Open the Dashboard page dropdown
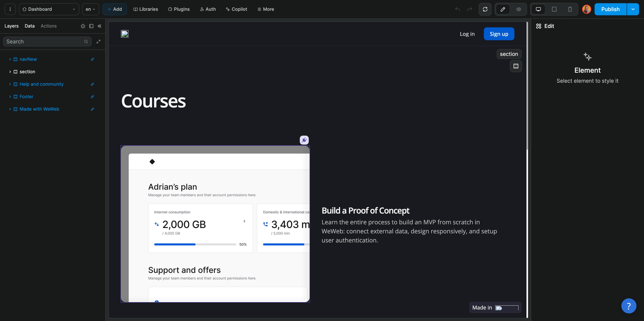The height and width of the screenshot is (321, 644). point(49,9)
